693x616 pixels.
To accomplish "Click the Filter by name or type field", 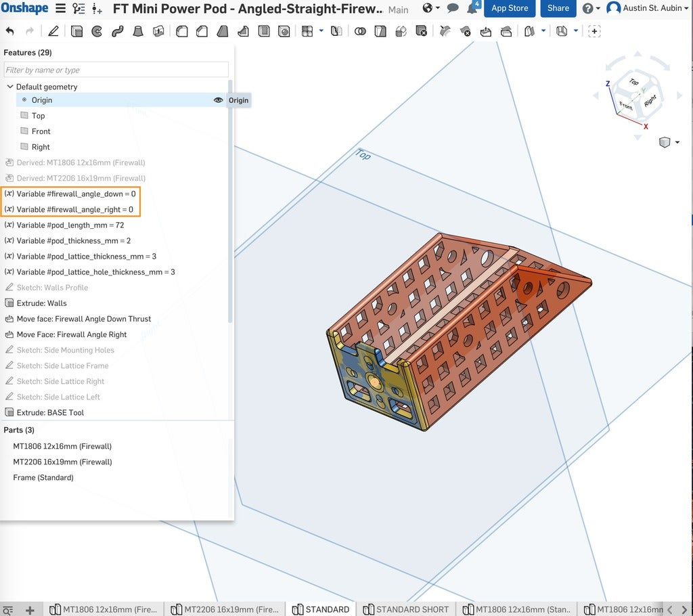I will (x=116, y=70).
